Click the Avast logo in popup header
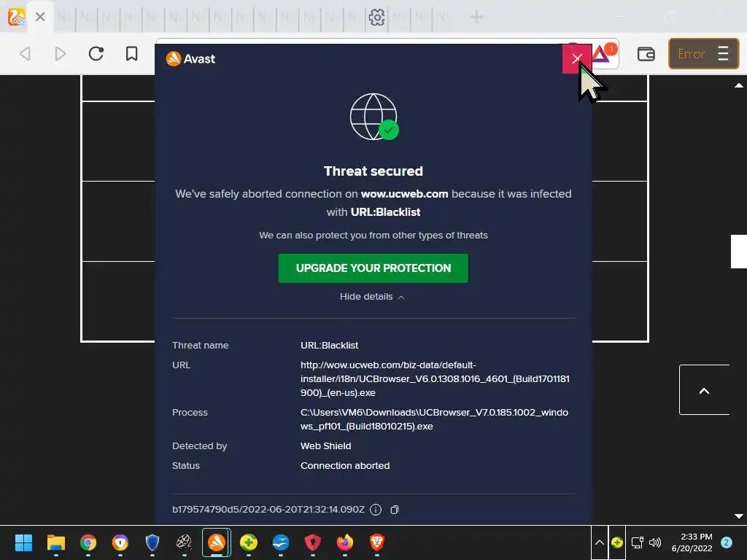The width and height of the screenshot is (747, 560). pyautogui.click(x=190, y=58)
